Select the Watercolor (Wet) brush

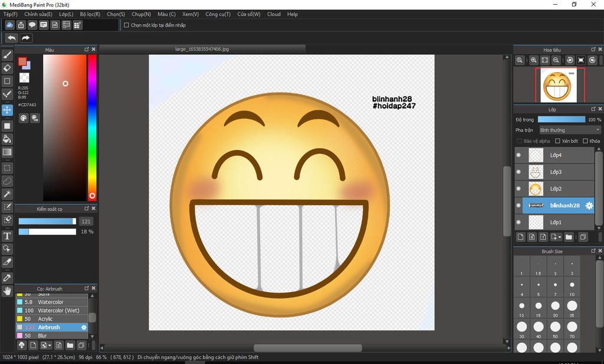52,310
